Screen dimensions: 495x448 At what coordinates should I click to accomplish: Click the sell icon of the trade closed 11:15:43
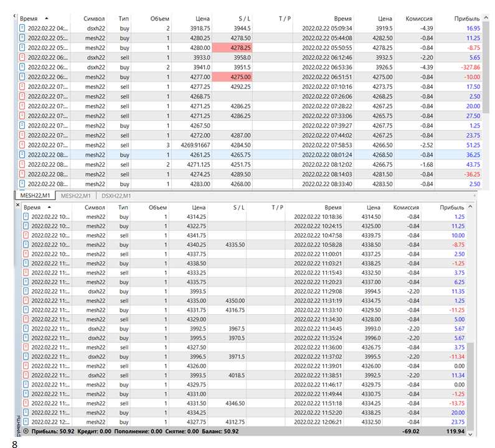pos(26,273)
